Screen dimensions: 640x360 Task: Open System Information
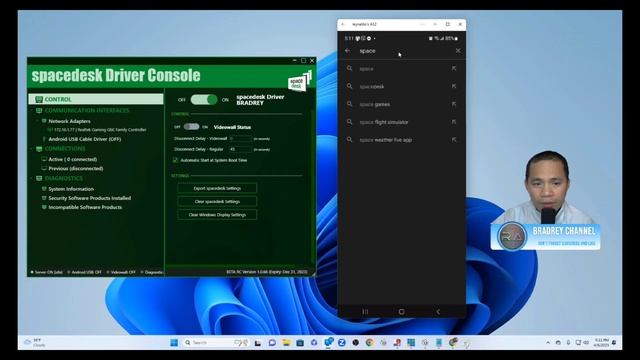click(71, 189)
